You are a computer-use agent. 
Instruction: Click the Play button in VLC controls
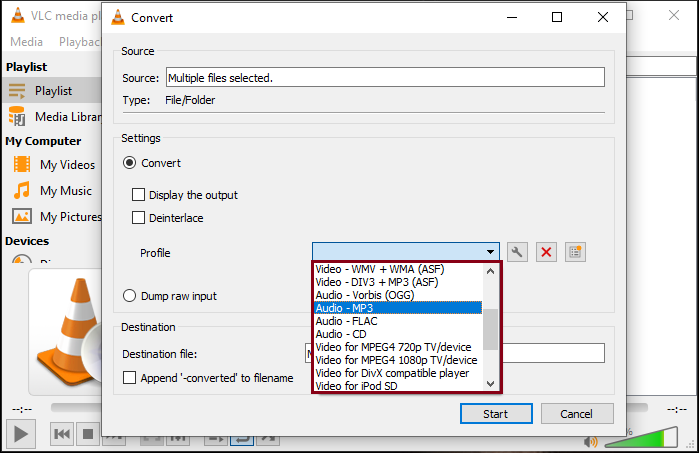(21, 434)
